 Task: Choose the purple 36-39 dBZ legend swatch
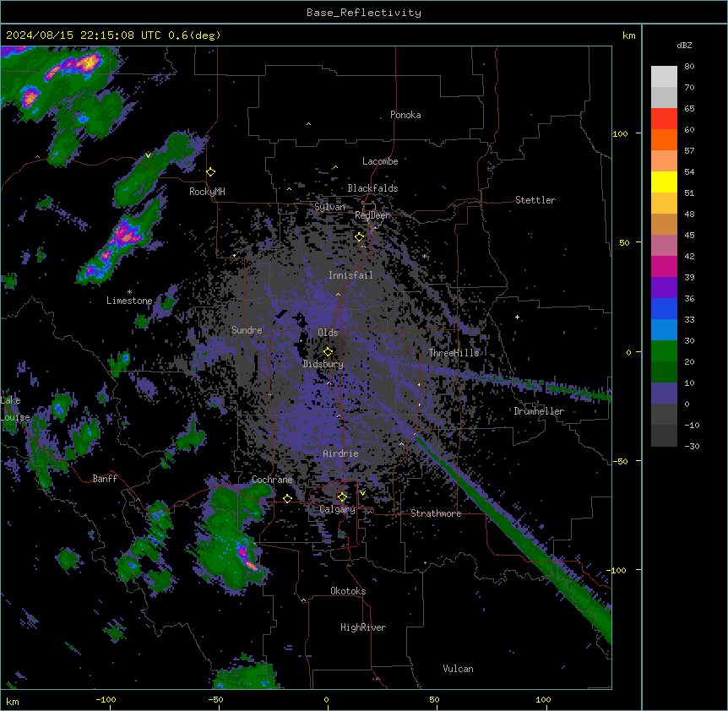(x=664, y=288)
